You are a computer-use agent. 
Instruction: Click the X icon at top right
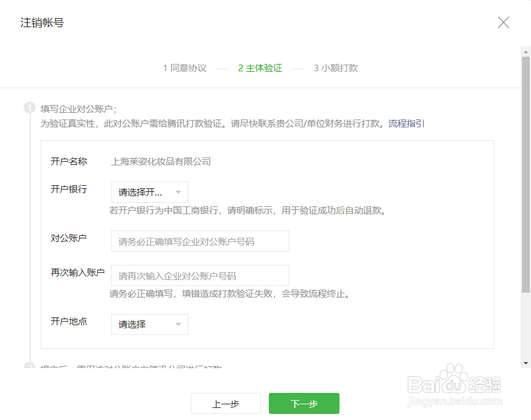tap(503, 22)
